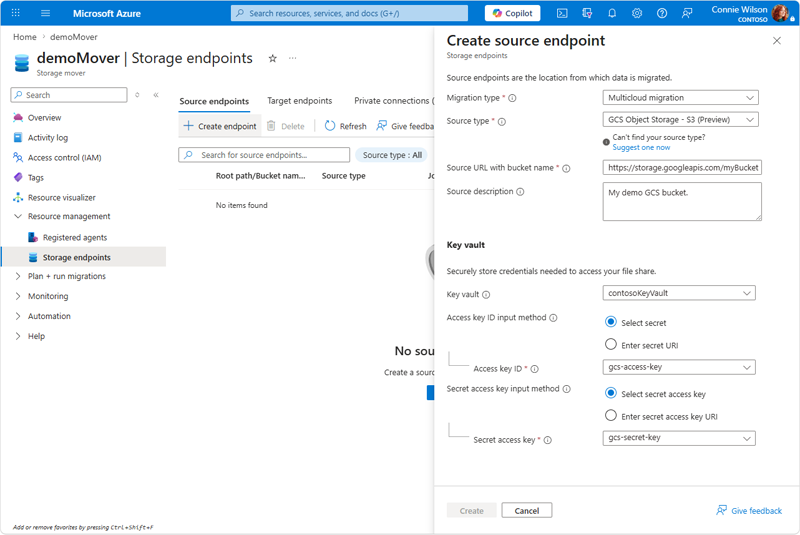The image size is (800, 535).
Task: Expand the Help section in the sidebar
Action: 18,336
